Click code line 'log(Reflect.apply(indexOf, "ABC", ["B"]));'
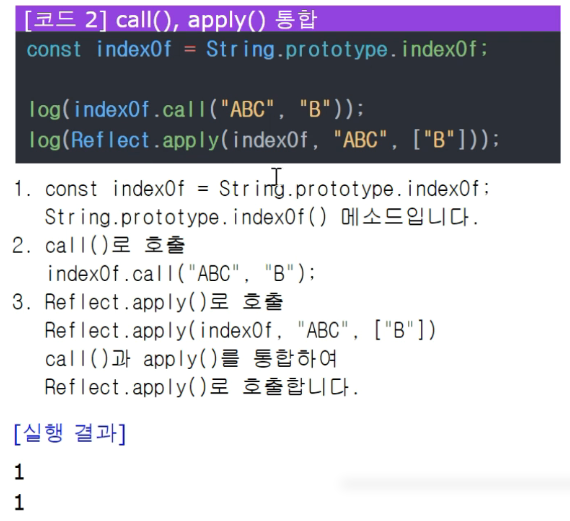 point(264,140)
